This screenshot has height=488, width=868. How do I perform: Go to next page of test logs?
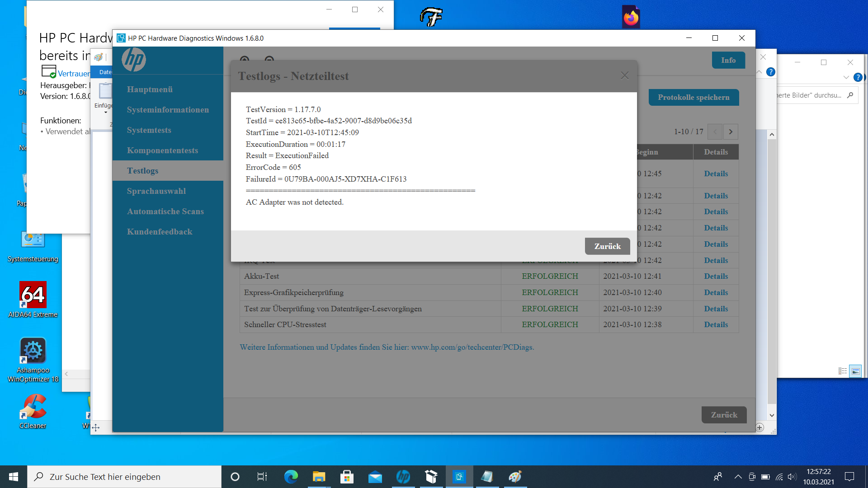tap(731, 131)
